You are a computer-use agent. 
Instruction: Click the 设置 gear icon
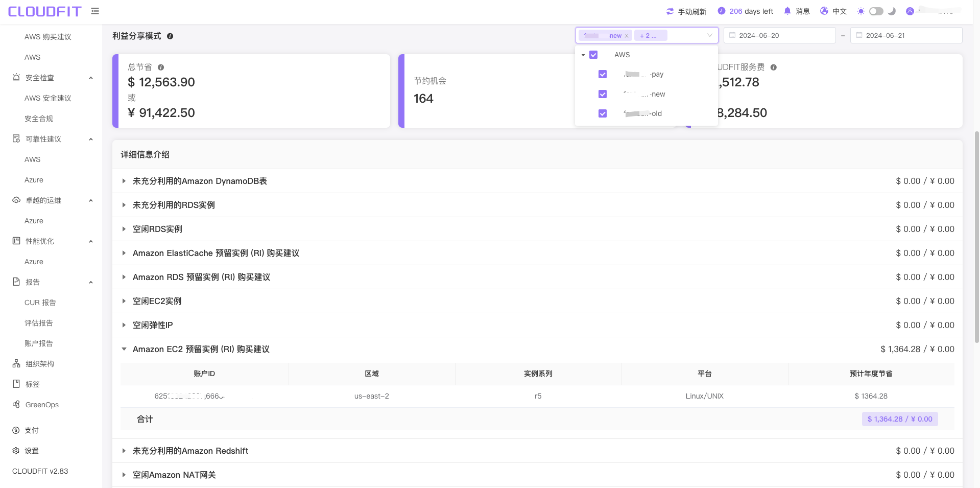16,451
